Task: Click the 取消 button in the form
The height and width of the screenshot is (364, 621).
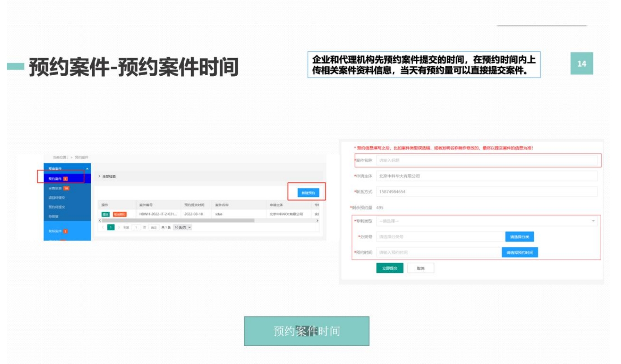Action: 420,268
